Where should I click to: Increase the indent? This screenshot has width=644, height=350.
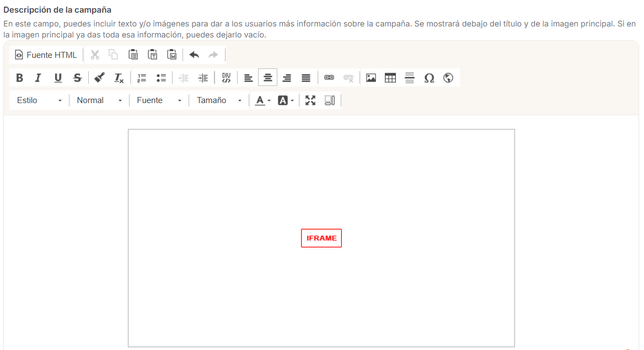tap(203, 78)
